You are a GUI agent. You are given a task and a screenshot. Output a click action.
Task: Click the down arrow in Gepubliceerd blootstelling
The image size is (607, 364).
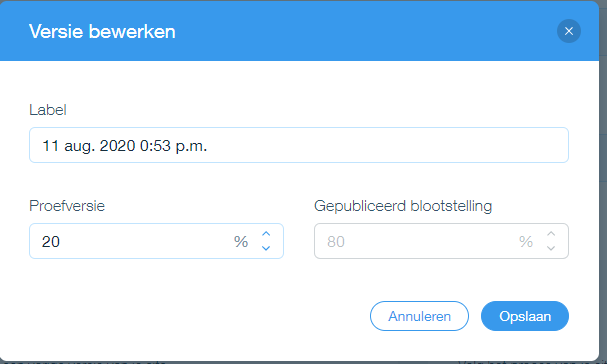pos(551,248)
